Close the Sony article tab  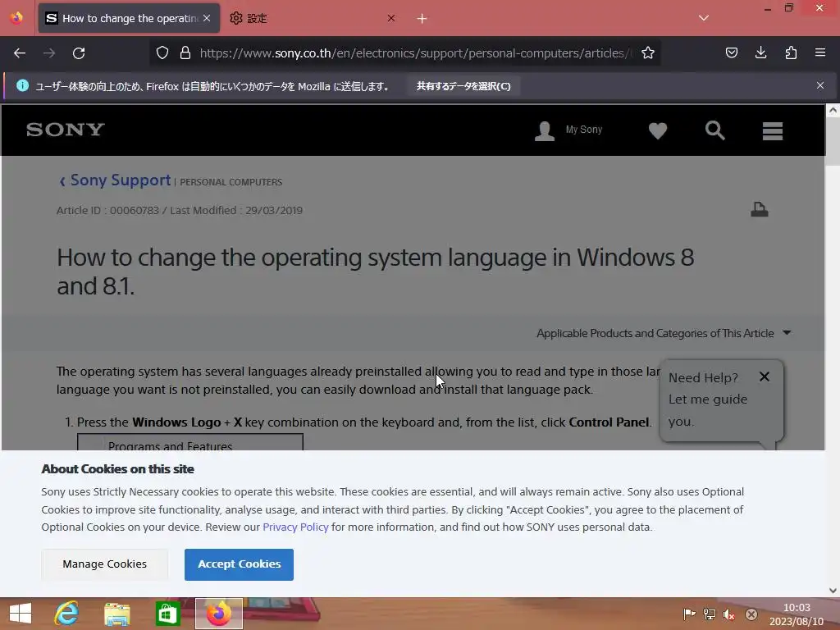point(207,18)
